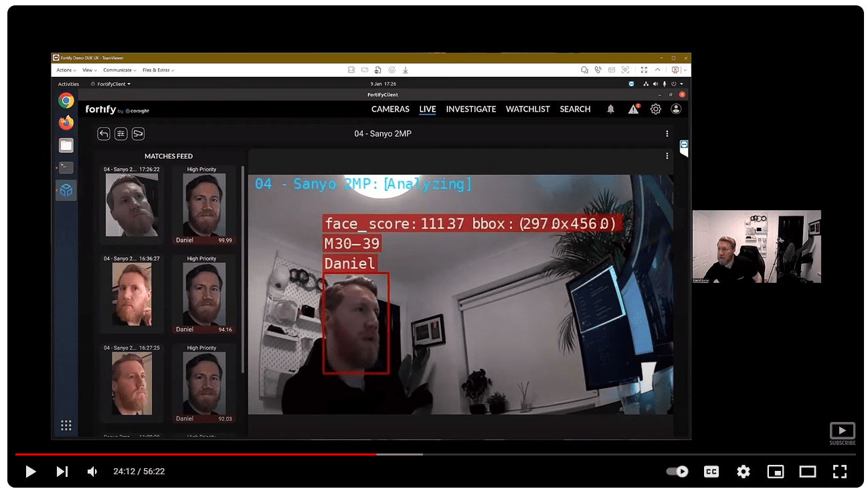Switch to theater mode
The width and height of the screenshot is (868, 491).
click(808, 472)
